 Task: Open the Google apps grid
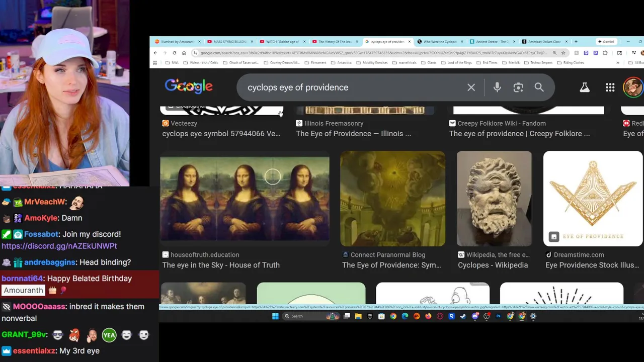610,87
